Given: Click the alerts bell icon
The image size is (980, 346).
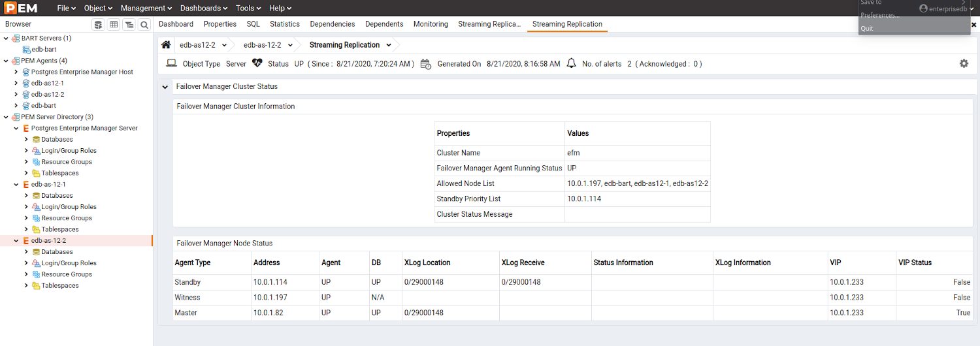Looking at the screenshot, I should pos(571,63).
